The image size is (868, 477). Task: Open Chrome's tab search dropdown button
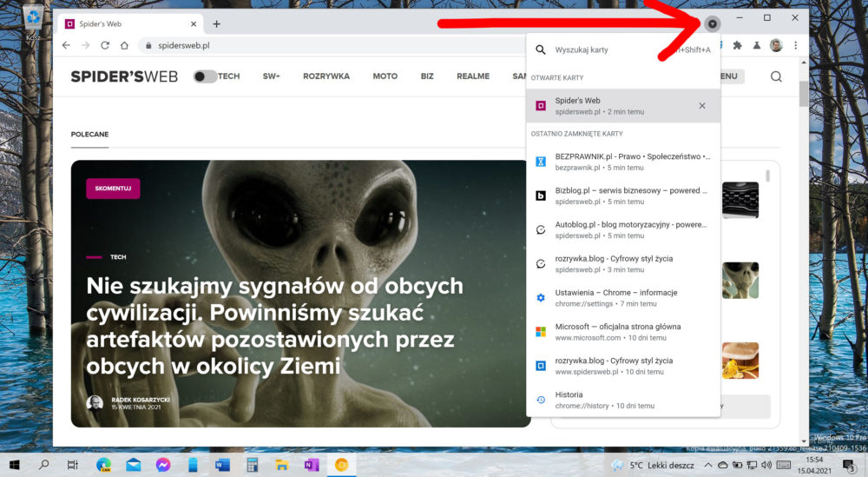click(x=713, y=23)
